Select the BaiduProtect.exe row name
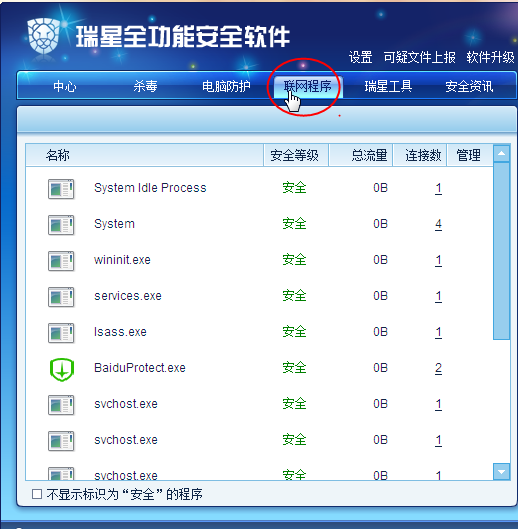 140,368
